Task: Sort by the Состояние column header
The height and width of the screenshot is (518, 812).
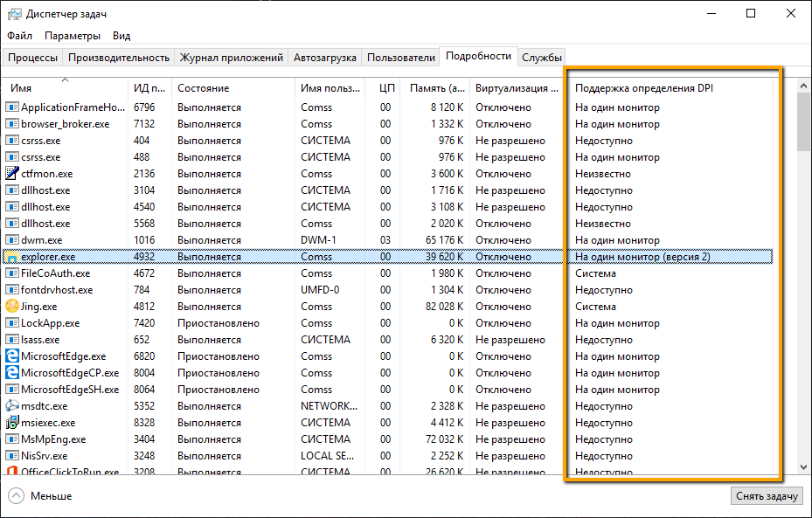Action: (233, 88)
